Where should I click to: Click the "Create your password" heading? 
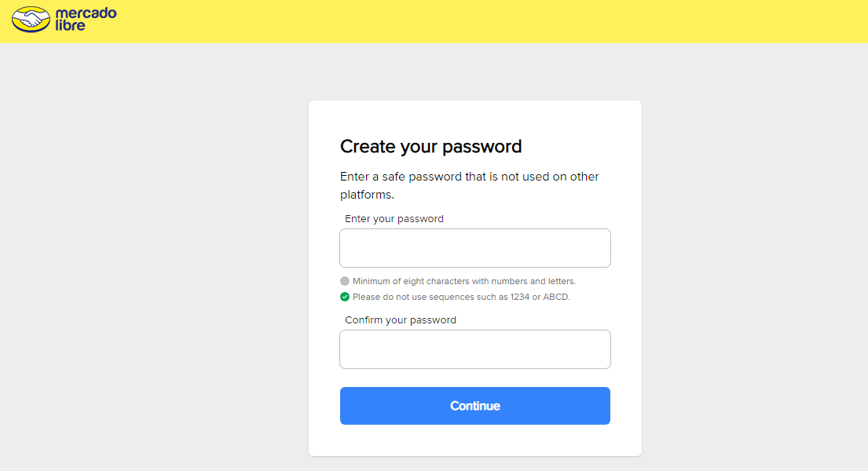point(430,147)
